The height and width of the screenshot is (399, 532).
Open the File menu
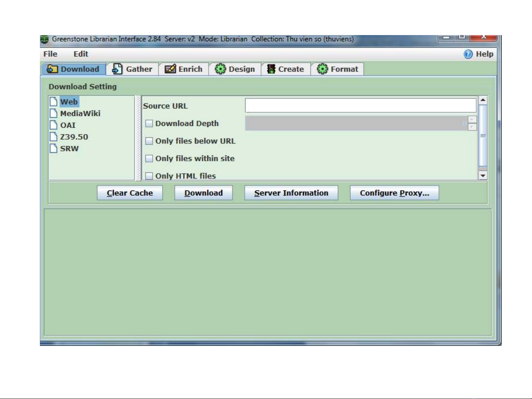50,54
